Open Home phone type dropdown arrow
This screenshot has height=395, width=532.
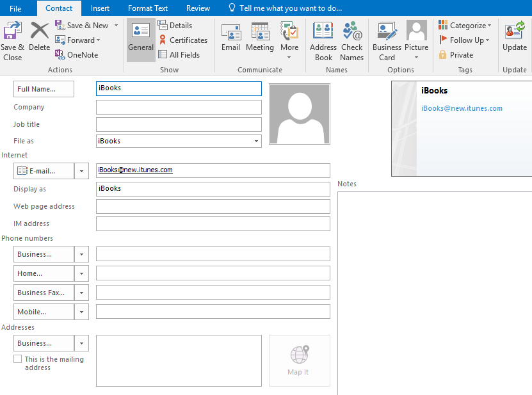pyautogui.click(x=81, y=273)
